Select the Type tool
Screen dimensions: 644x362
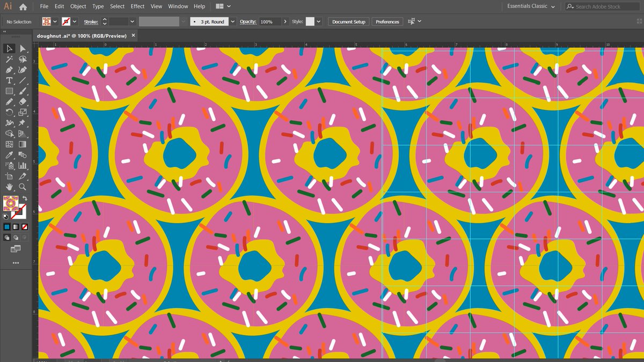[9, 80]
